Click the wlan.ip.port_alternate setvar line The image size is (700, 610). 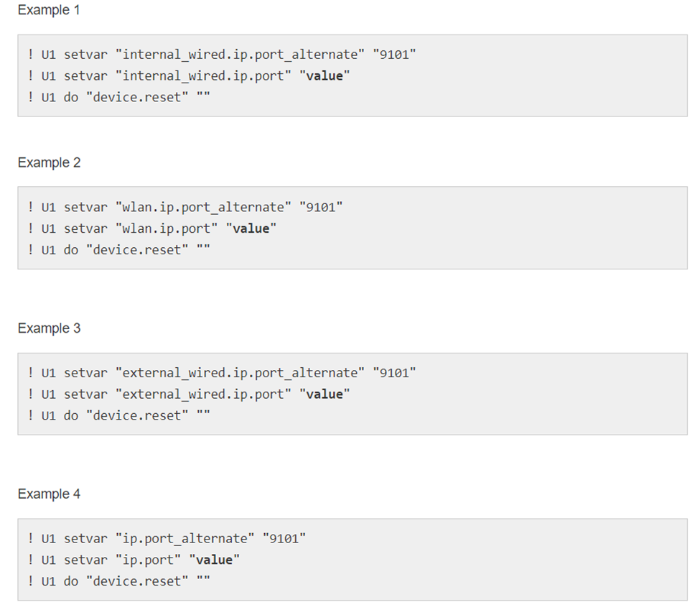pos(185,207)
